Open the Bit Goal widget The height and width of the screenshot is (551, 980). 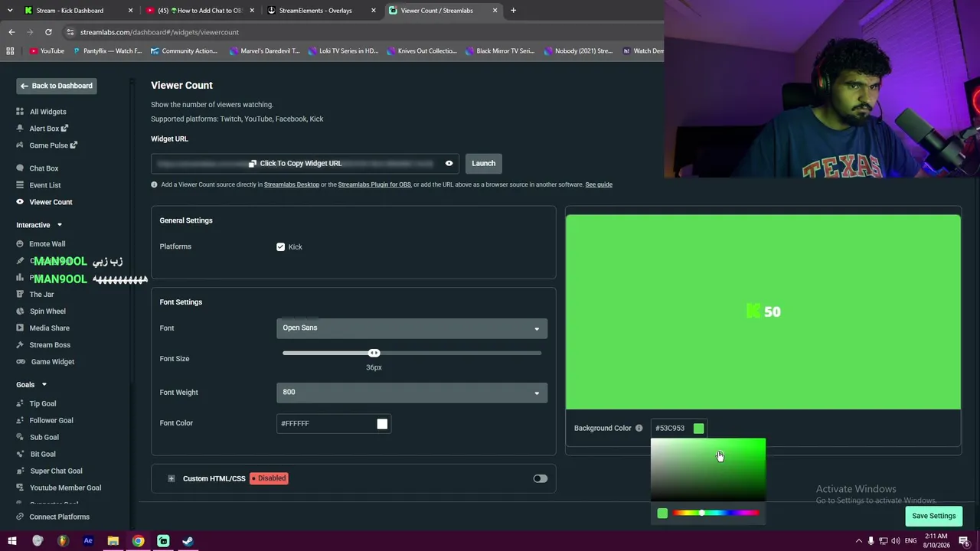42,455
